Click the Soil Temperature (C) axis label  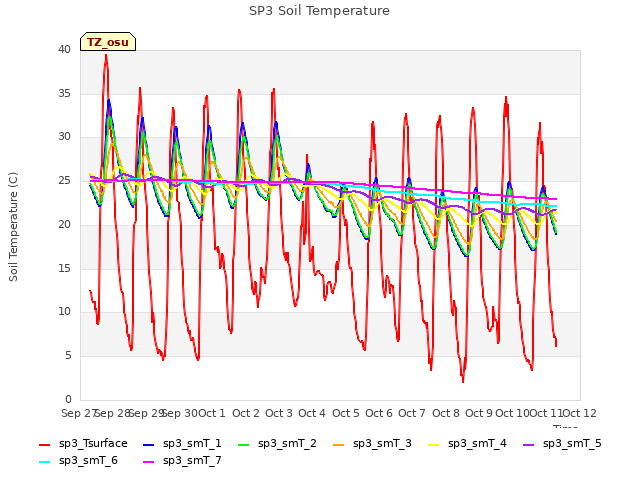[x=13, y=227]
